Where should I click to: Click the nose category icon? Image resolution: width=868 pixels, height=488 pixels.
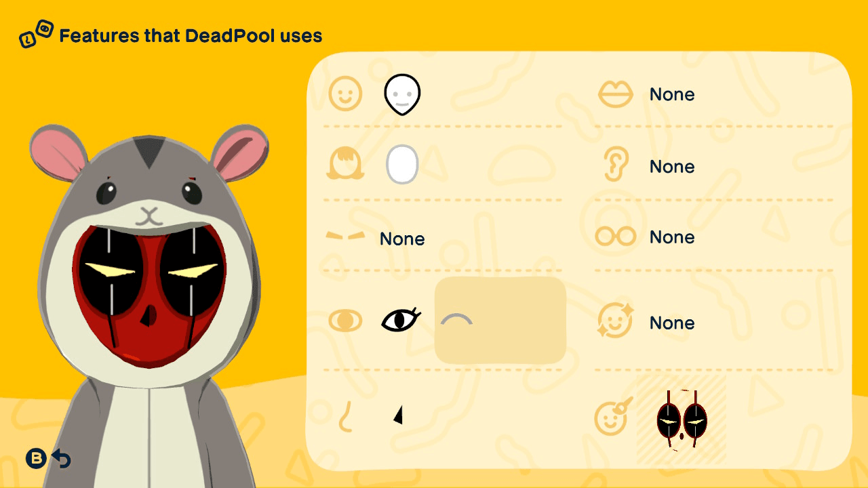click(346, 416)
